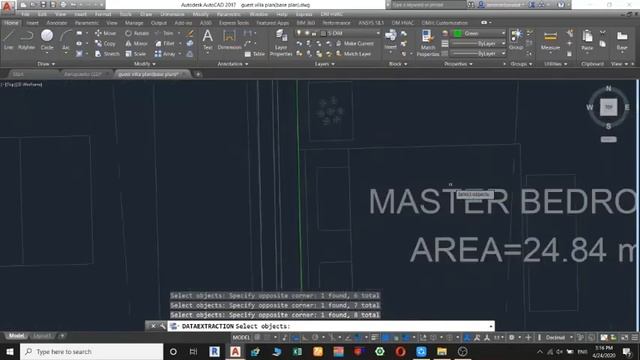Click the AutoCAD application menu logo

coord(7,6)
